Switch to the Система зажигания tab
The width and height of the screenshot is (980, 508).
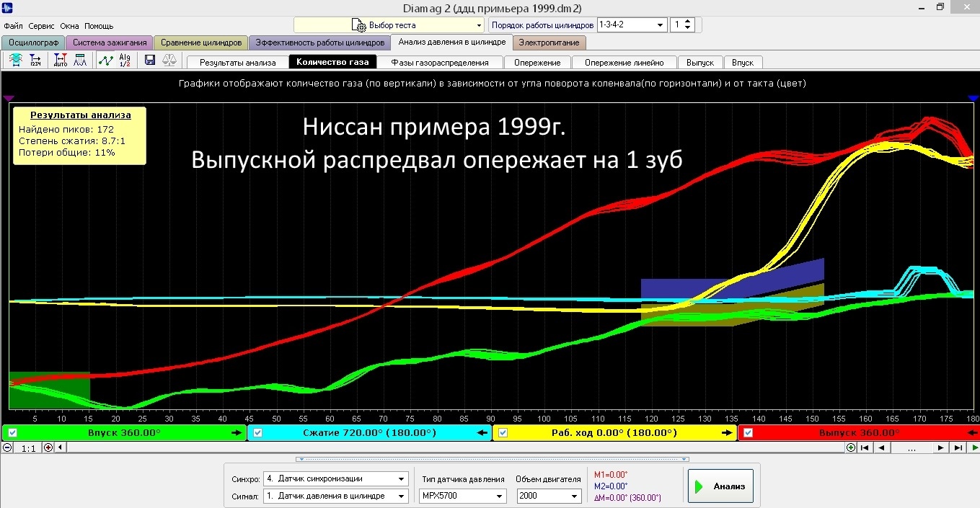109,43
